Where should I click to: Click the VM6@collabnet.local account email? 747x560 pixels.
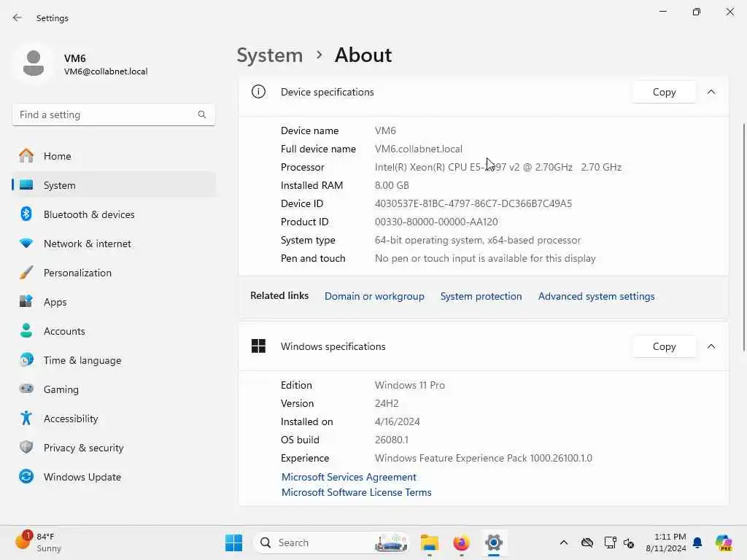(x=106, y=71)
